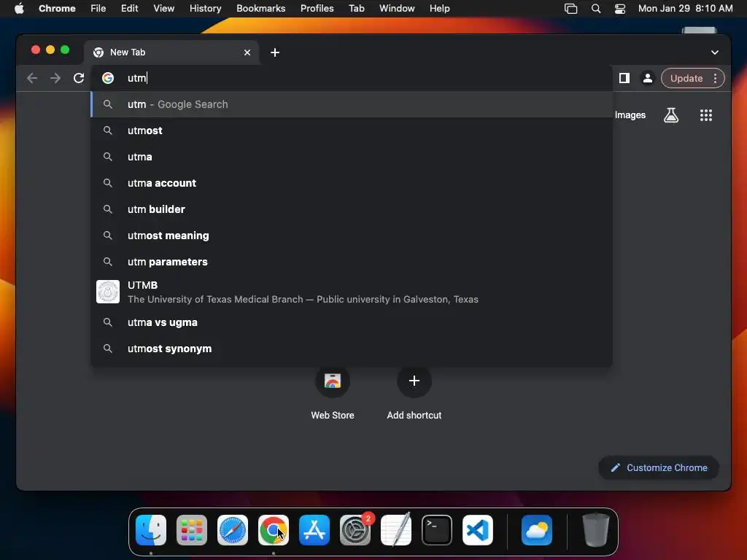Open Spotlight search in the menu bar
The height and width of the screenshot is (560, 747).
595,9
